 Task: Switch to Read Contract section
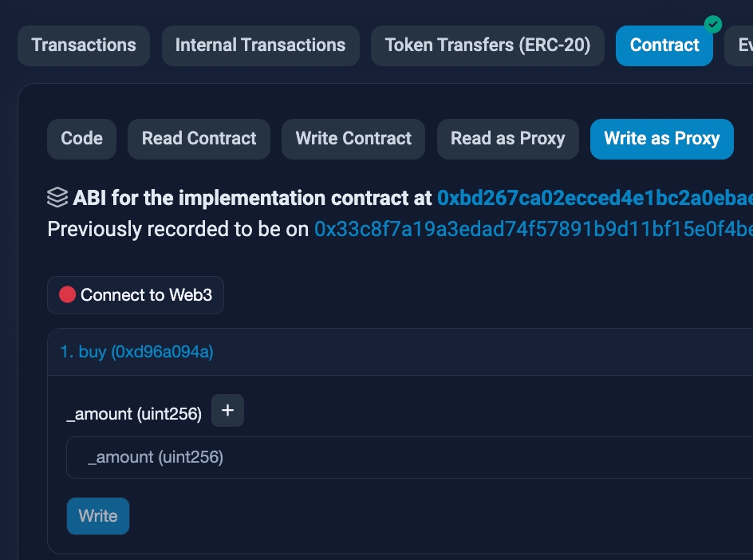(x=199, y=139)
